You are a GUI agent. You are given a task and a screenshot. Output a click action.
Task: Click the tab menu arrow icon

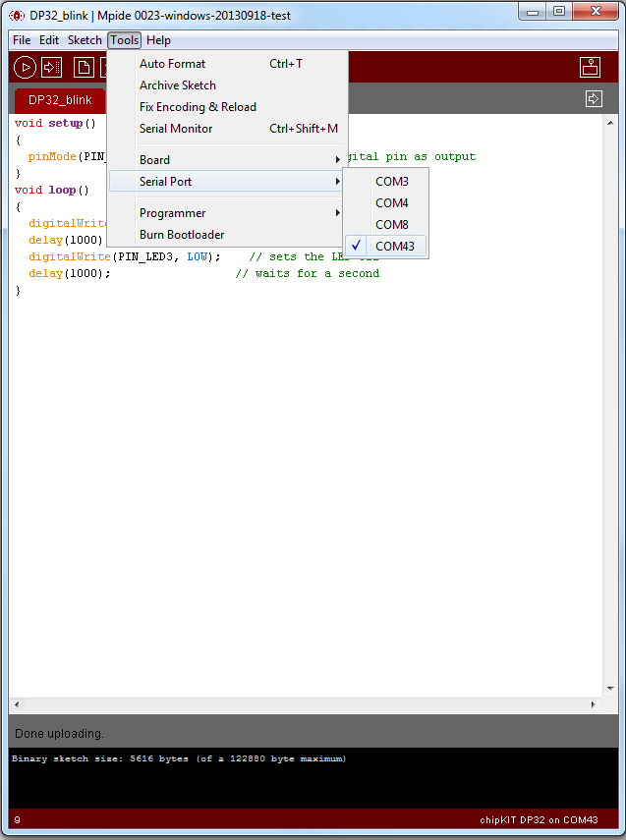(x=594, y=98)
